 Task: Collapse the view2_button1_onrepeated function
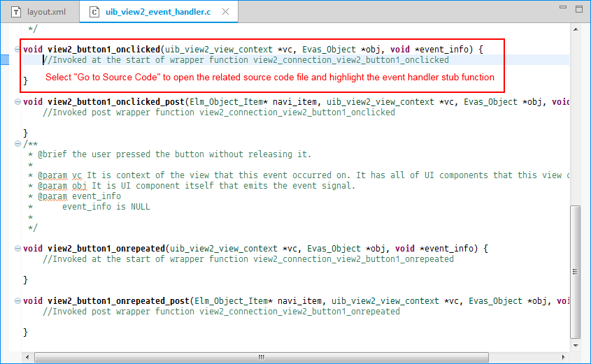coord(17,249)
